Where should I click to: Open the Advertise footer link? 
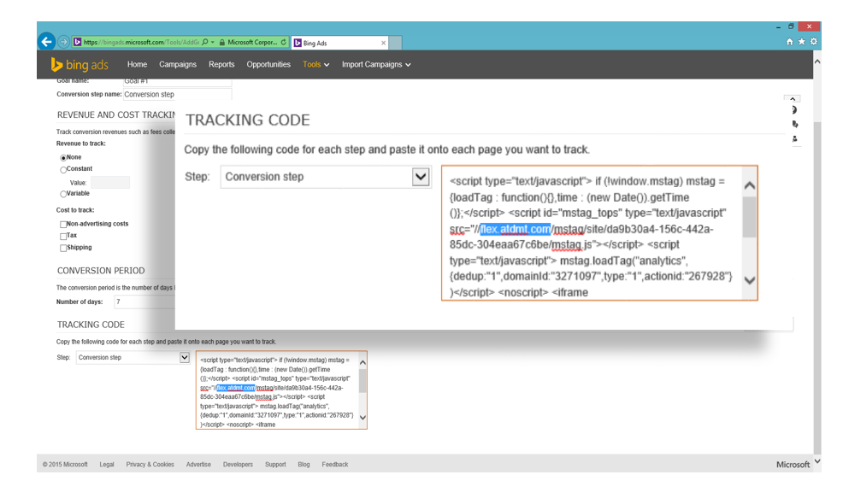click(x=198, y=464)
